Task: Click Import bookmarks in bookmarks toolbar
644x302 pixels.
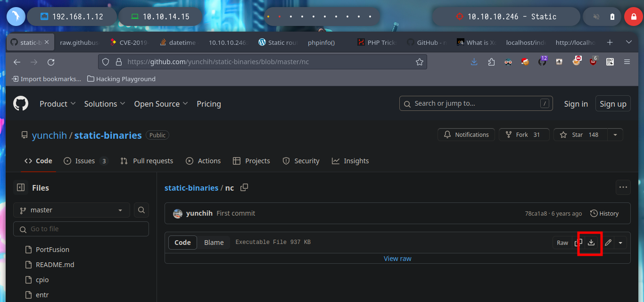Action: click(46, 79)
